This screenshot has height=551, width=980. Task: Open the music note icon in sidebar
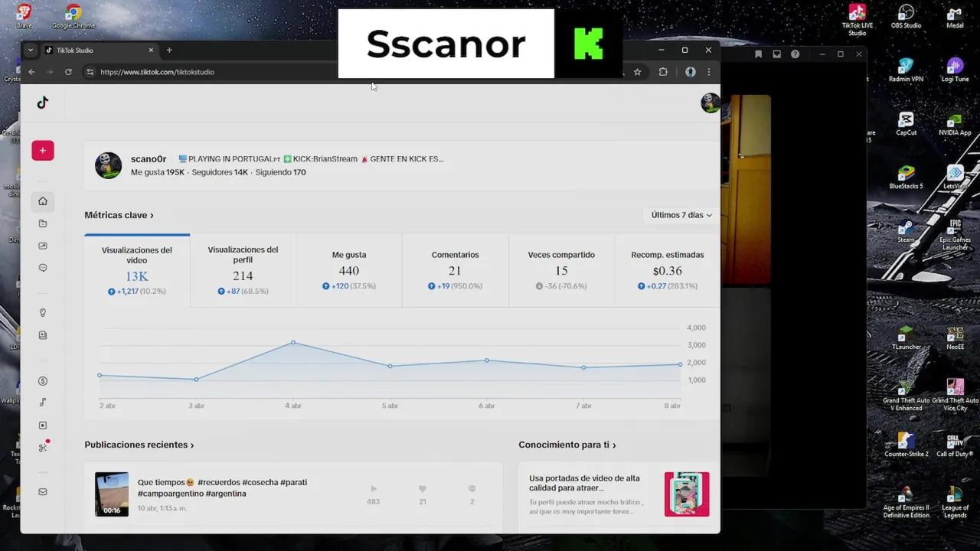43,403
